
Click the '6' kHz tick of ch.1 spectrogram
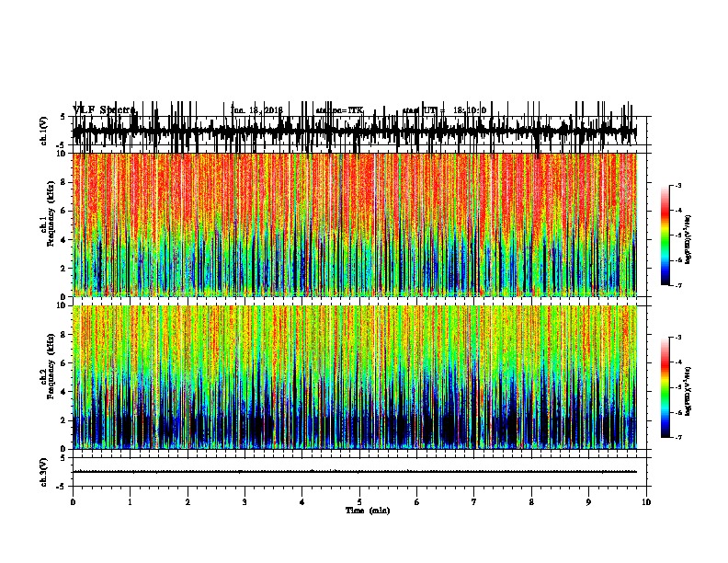click(64, 211)
